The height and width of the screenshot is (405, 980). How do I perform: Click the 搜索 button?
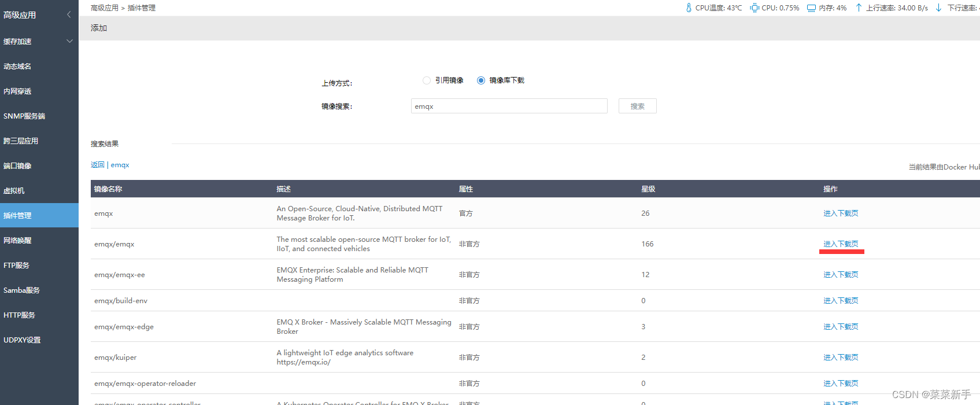(637, 106)
